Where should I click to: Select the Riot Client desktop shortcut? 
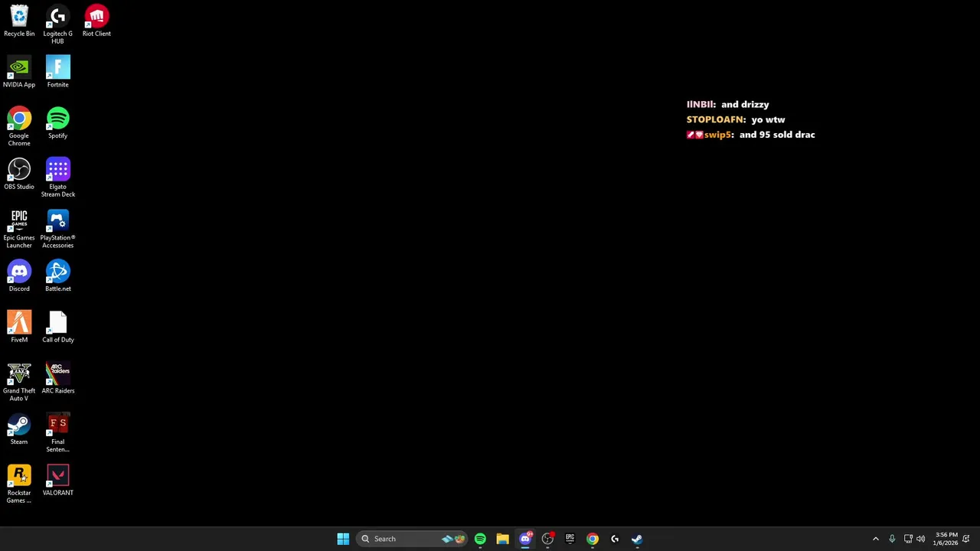coord(96,21)
